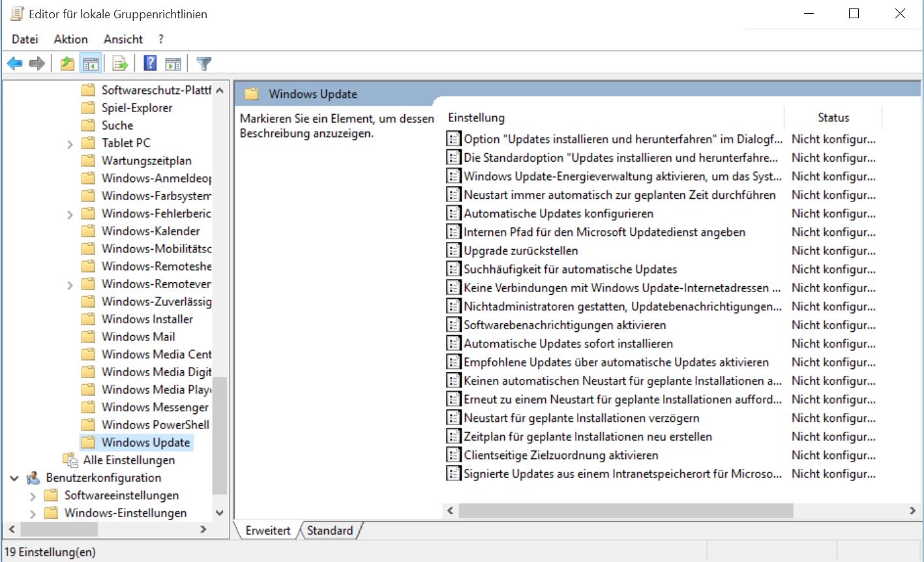
Task: Click policy icon beside 'Suchhäufigkeit für automatische Updates'
Action: coord(453,269)
